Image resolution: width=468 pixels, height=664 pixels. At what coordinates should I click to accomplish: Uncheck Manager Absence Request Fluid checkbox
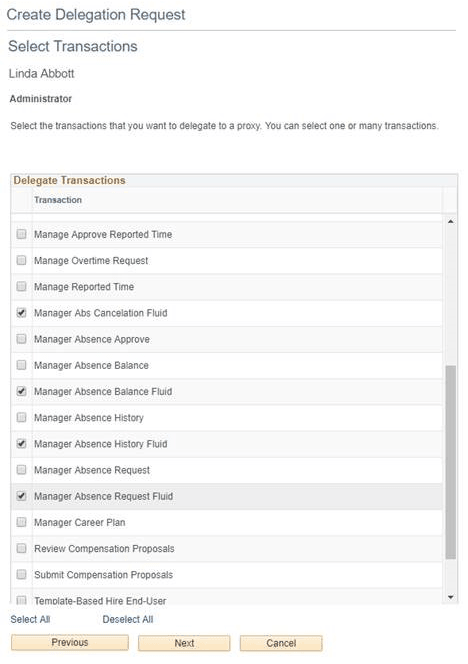pyautogui.click(x=21, y=496)
